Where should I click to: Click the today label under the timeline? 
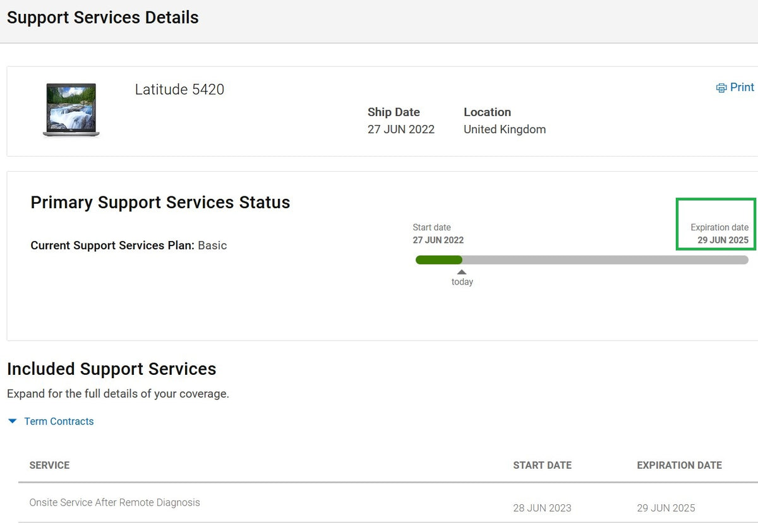click(462, 282)
